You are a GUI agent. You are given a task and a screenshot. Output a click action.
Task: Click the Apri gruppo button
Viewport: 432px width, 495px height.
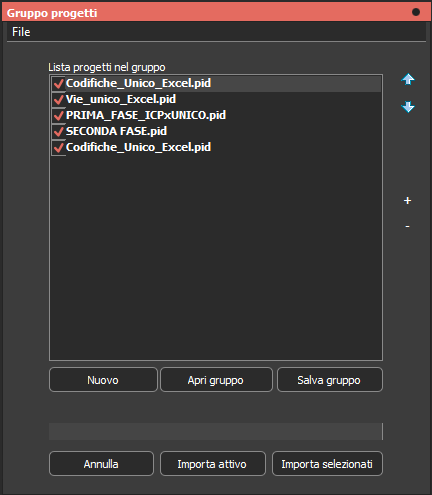click(216, 380)
